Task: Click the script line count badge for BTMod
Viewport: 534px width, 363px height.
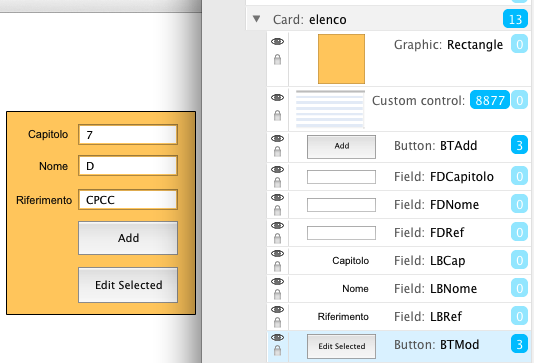Action: click(x=519, y=344)
